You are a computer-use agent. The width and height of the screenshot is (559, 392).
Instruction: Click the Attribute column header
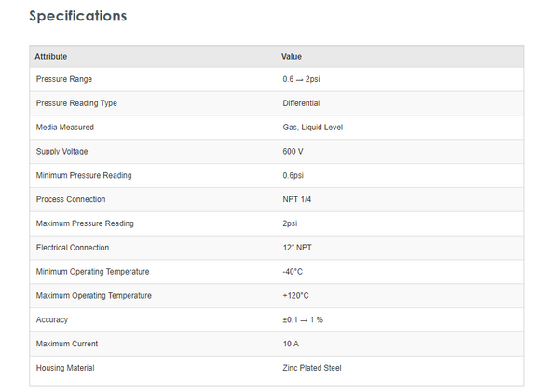coord(51,57)
